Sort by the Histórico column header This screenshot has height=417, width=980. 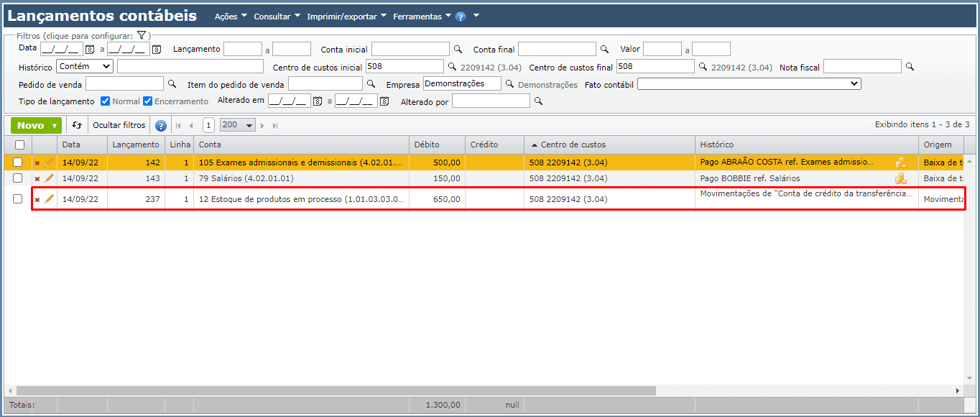click(x=806, y=145)
